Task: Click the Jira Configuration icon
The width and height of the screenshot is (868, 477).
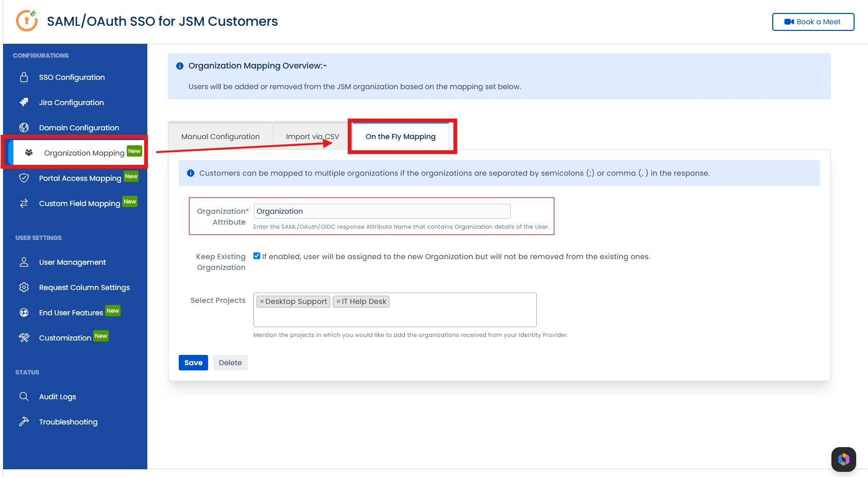Action: point(24,102)
